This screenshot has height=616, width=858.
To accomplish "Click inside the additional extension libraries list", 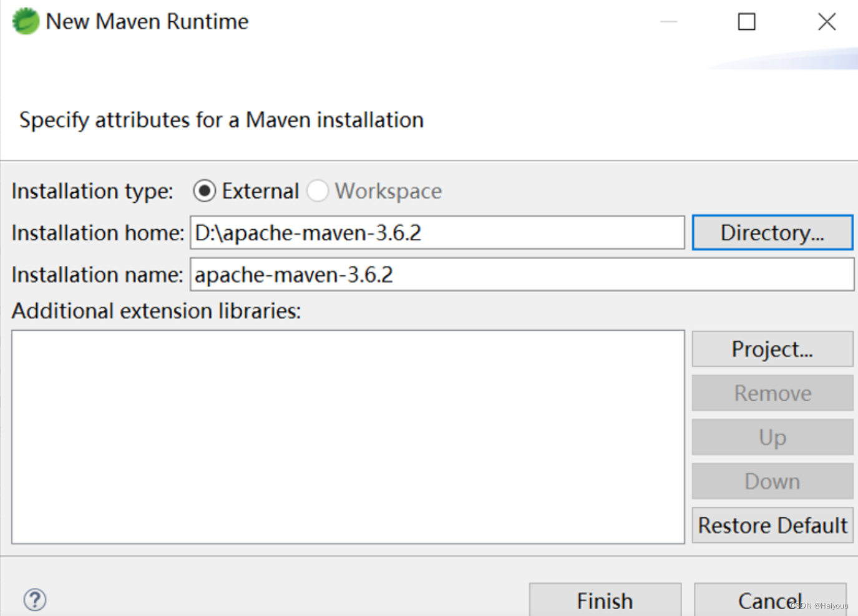I will [x=348, y=436].
